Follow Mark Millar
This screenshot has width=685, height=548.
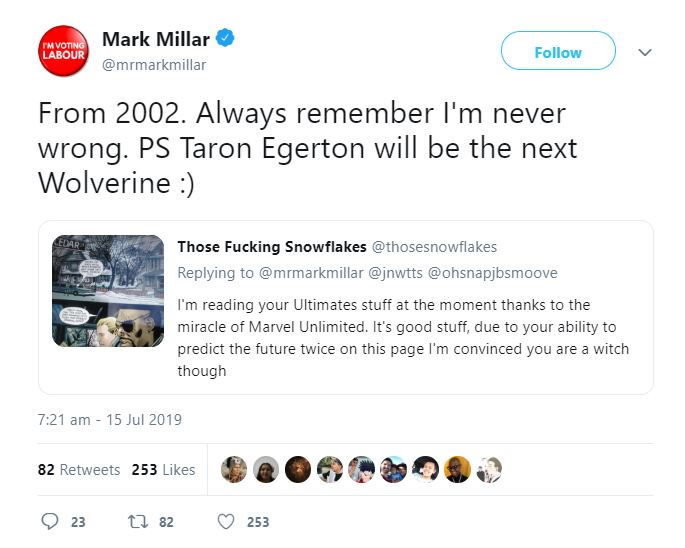[x=558, y=51]
